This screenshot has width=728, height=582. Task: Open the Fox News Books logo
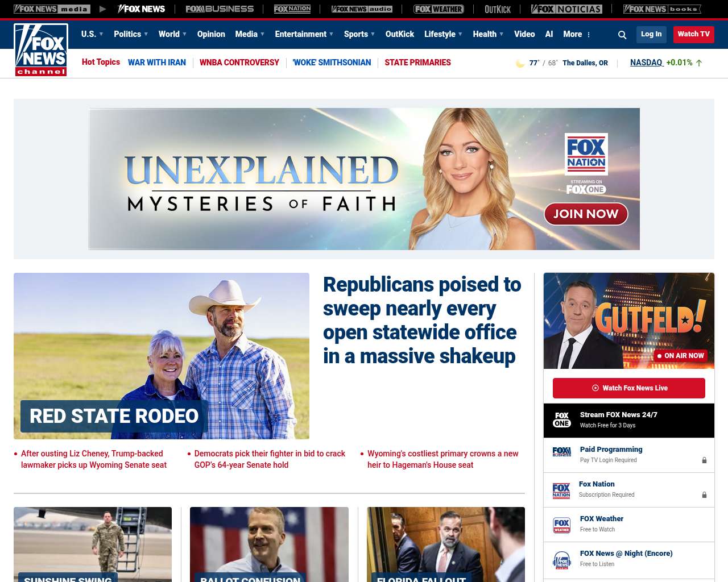click(662, 9)
